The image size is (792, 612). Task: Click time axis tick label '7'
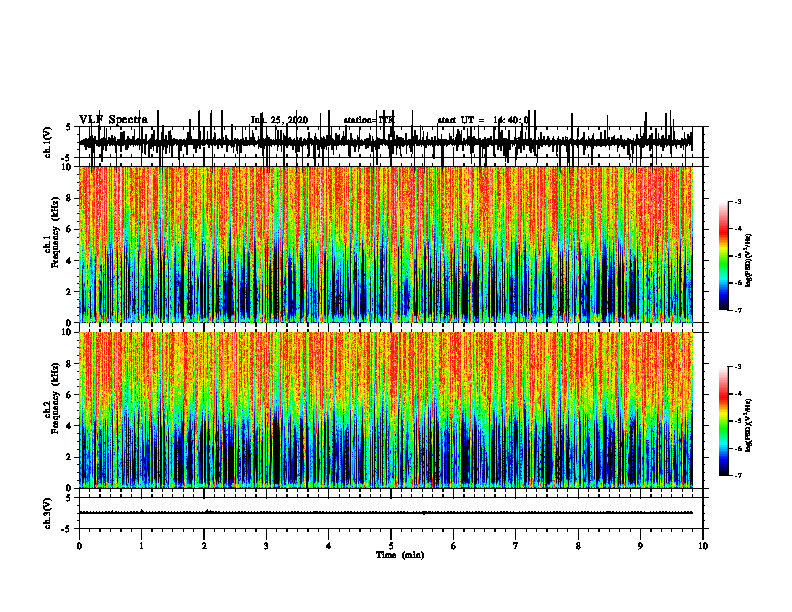point(516,546)
